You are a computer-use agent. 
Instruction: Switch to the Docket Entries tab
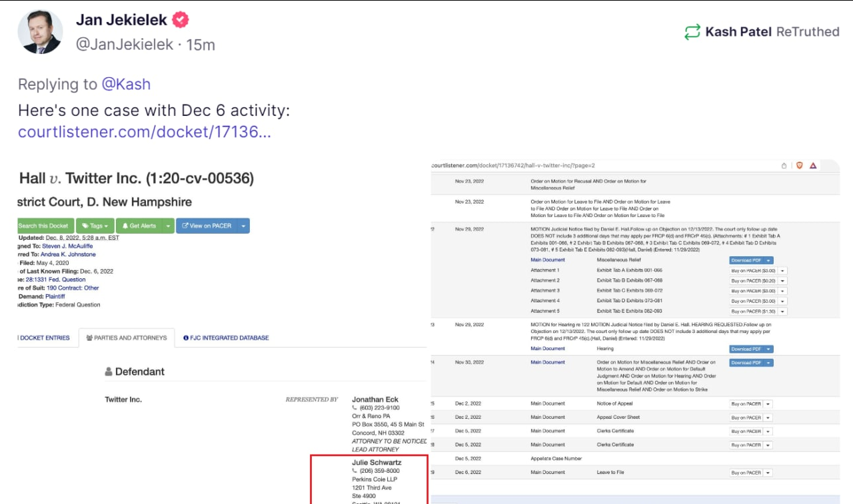pos(44,338)
